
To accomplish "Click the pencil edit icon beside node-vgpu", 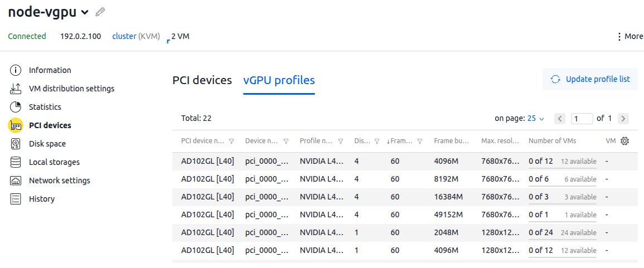I will tap(100, 12).
